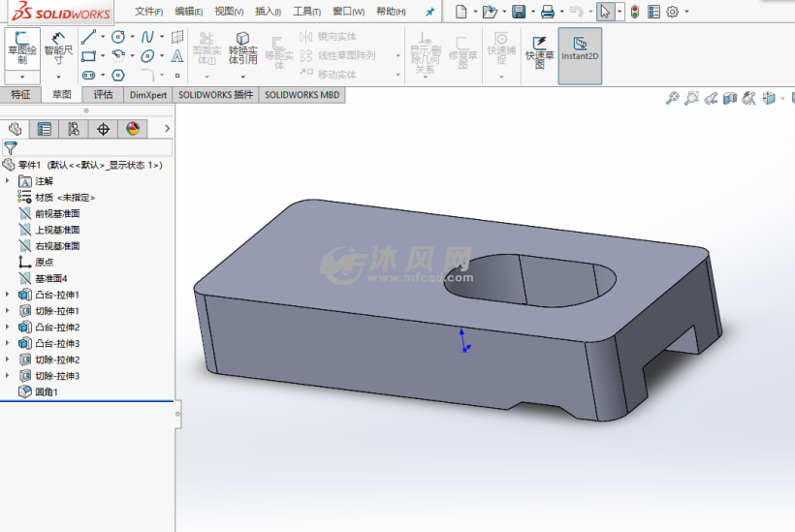Expand the 凸台-拉伸1 feature node

8,295
